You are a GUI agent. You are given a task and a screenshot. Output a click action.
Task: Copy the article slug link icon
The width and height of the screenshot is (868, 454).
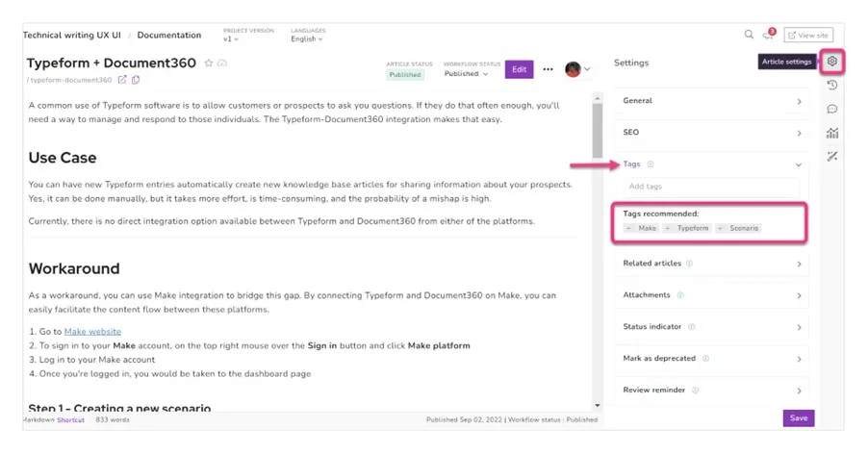(136, 80)
